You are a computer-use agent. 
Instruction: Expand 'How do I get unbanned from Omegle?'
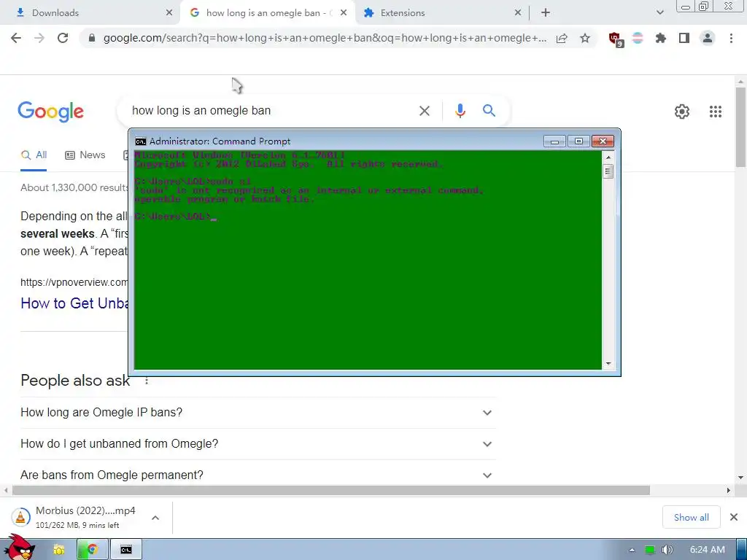tap(258, 444)
